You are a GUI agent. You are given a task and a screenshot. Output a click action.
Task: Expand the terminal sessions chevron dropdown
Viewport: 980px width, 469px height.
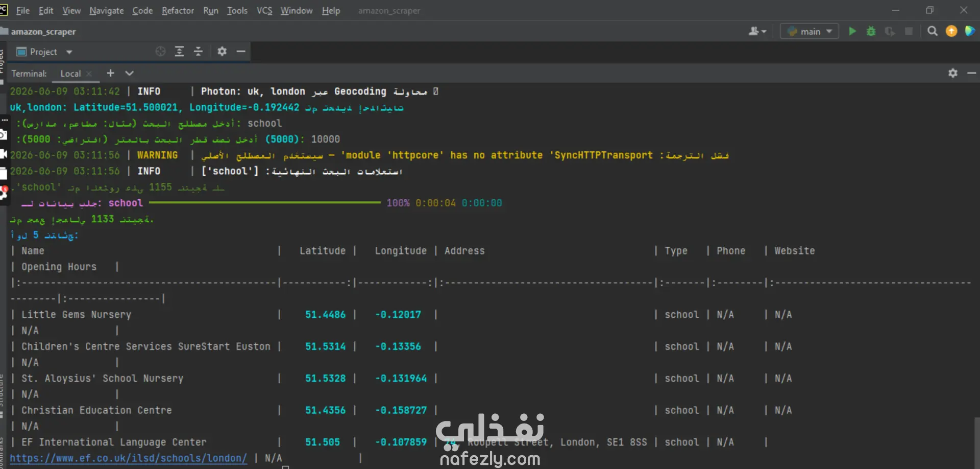130,73
